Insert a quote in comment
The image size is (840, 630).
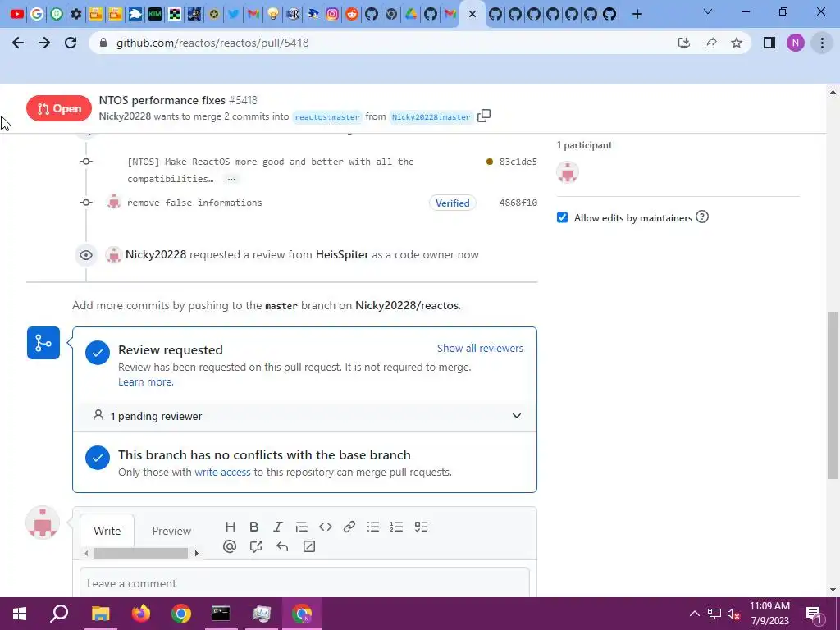(302, 527)
